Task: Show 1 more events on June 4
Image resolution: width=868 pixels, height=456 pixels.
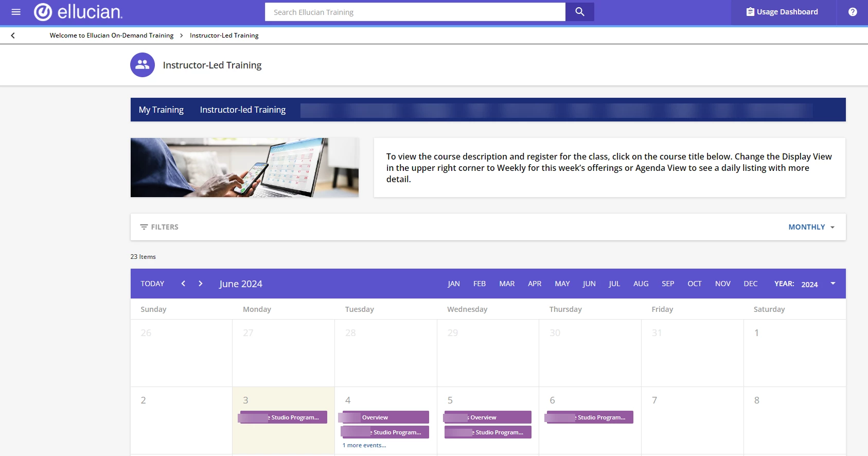Action: (364, 445)
